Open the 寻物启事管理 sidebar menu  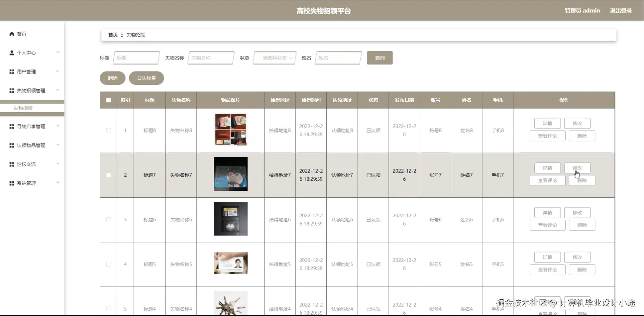(x=32, y=126)
